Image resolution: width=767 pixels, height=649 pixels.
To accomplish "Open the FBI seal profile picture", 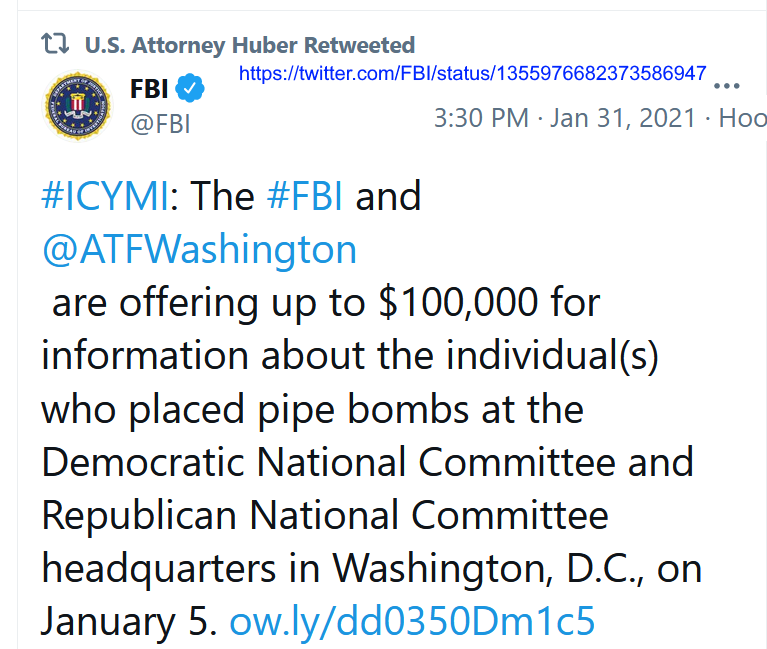I will [78, 106].
